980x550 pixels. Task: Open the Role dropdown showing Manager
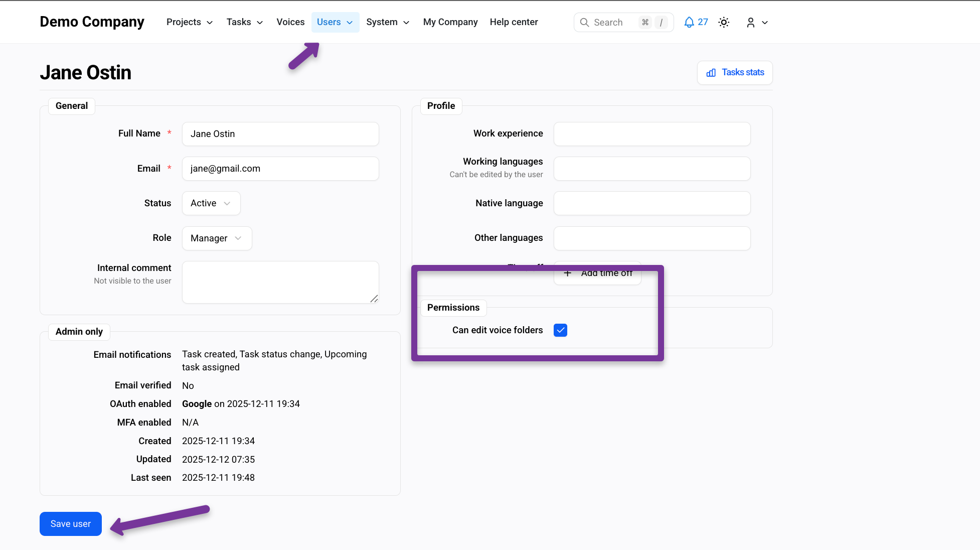point(217,238)
